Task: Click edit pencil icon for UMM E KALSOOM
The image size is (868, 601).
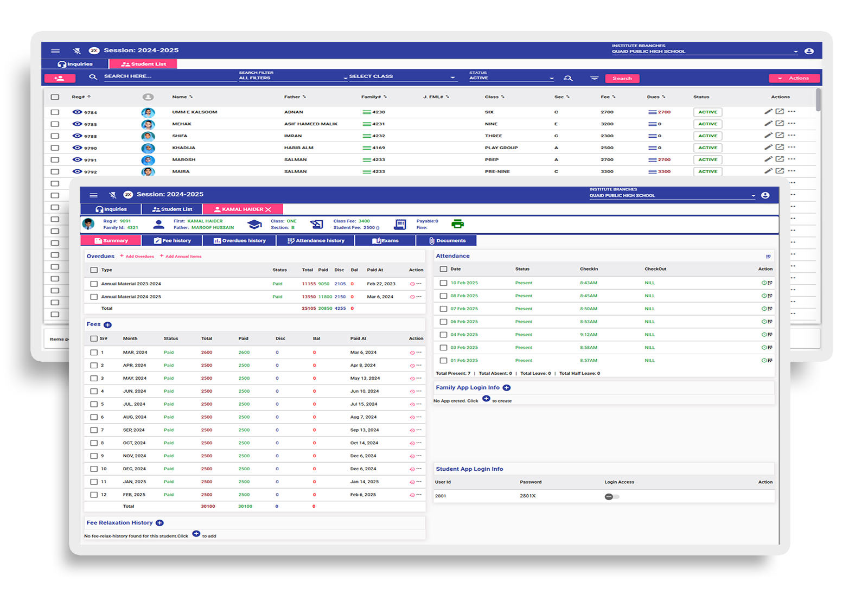Action: [x=768, y=112]
